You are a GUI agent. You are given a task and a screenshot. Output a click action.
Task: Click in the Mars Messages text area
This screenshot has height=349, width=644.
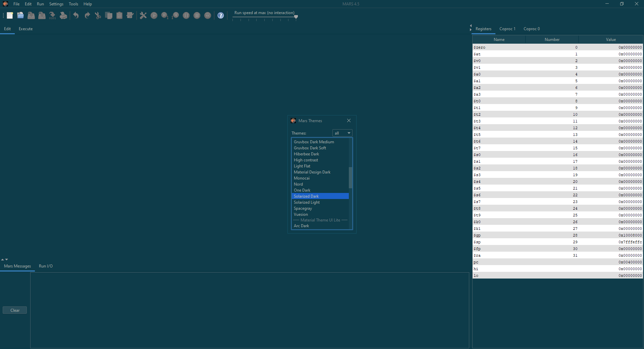pos(250,310)
